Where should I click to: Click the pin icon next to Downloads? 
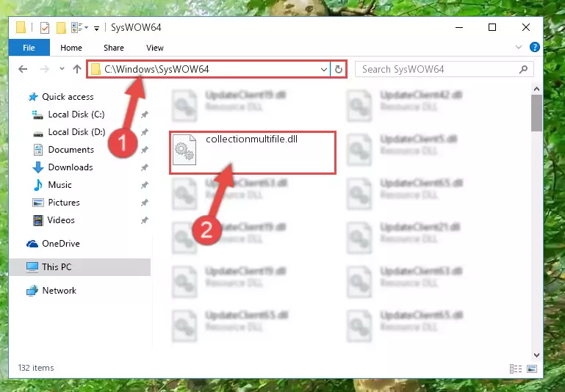click(x=144, y=167)
